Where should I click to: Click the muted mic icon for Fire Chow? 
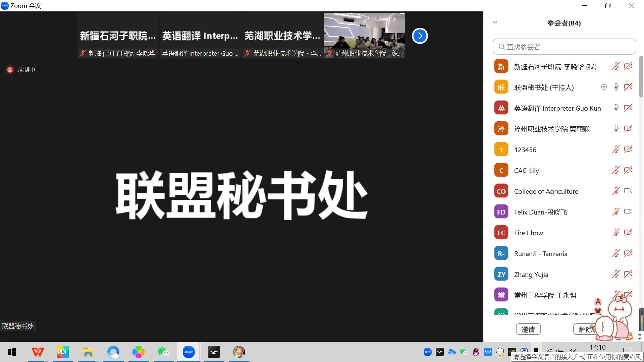coord(616,233)
